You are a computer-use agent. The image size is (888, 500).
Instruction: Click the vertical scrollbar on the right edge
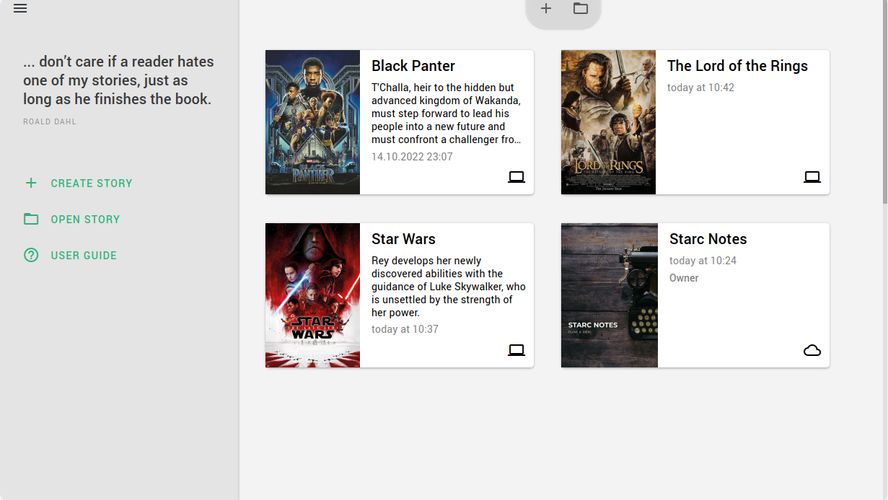click(882, 100)
